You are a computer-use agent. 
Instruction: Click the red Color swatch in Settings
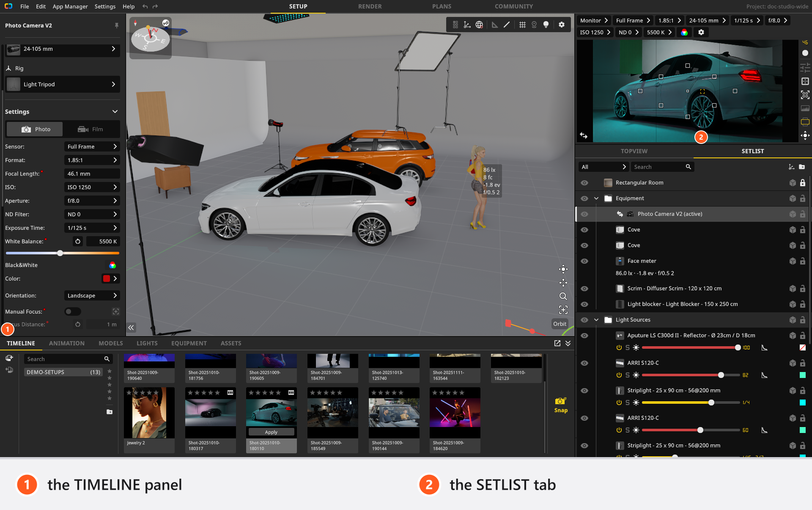pyautogui.click(x=107, y=278)
